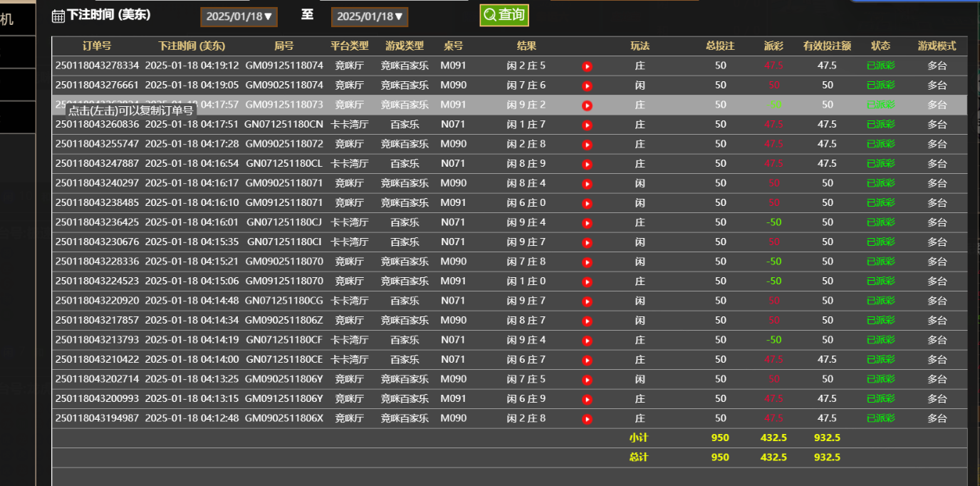Copy order number 250118043236425
The image size is (980, 486).
98,222
